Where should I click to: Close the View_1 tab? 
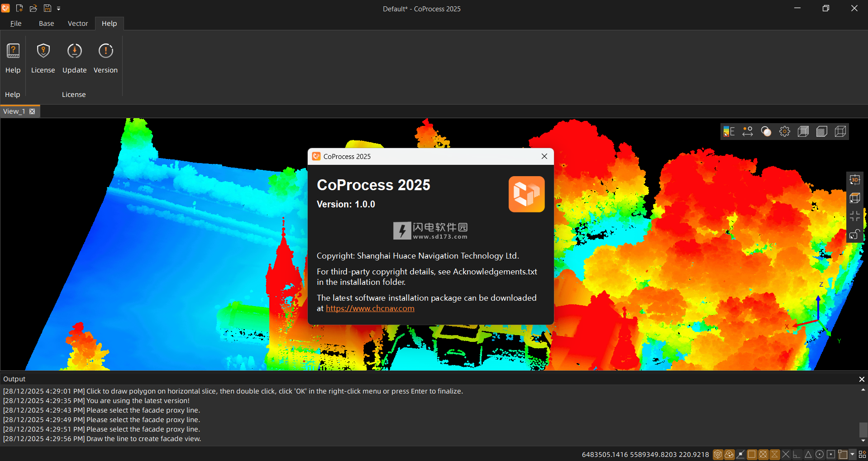point(32,111)
